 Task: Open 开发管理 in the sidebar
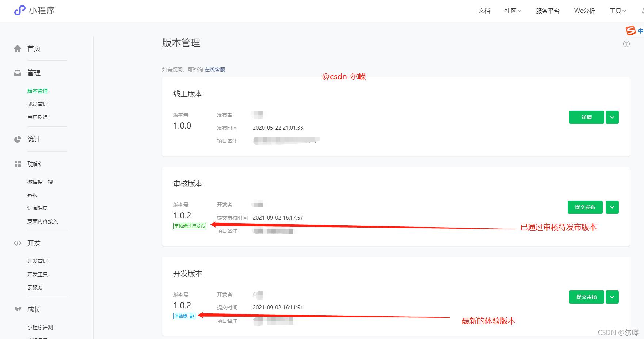coord(38,261)
